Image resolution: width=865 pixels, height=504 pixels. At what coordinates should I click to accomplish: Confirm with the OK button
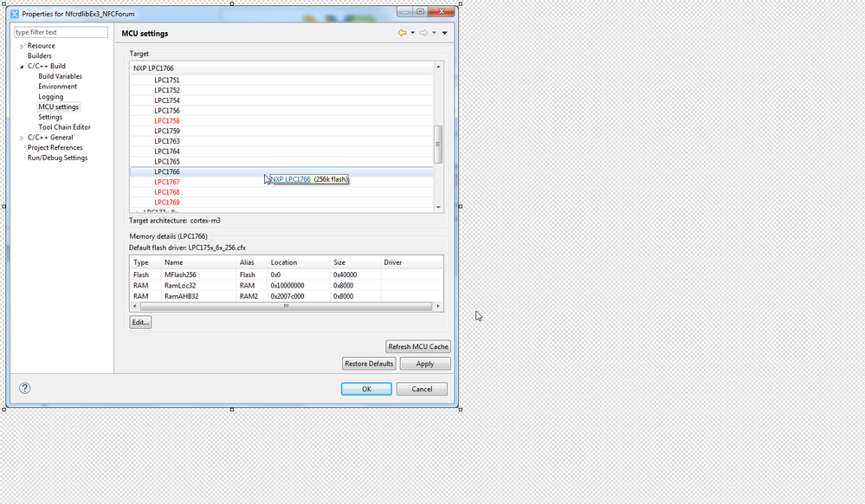tap(366, 389)
